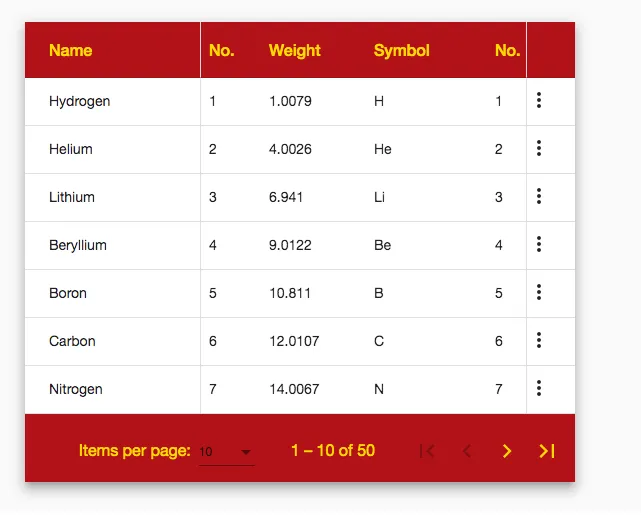Screen dimensions: 641x519
Task: Jump to the last page
Action: pos(547,451)
